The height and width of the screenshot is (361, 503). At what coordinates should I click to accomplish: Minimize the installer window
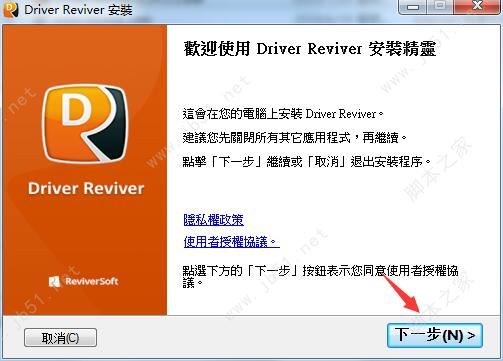coord(413,7)
